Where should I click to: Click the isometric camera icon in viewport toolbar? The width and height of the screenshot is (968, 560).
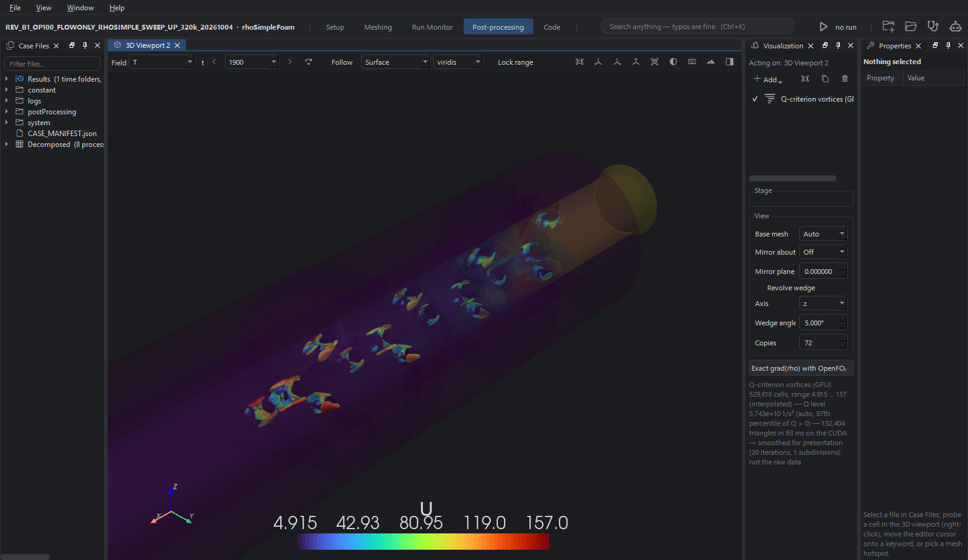coord(655,62)
